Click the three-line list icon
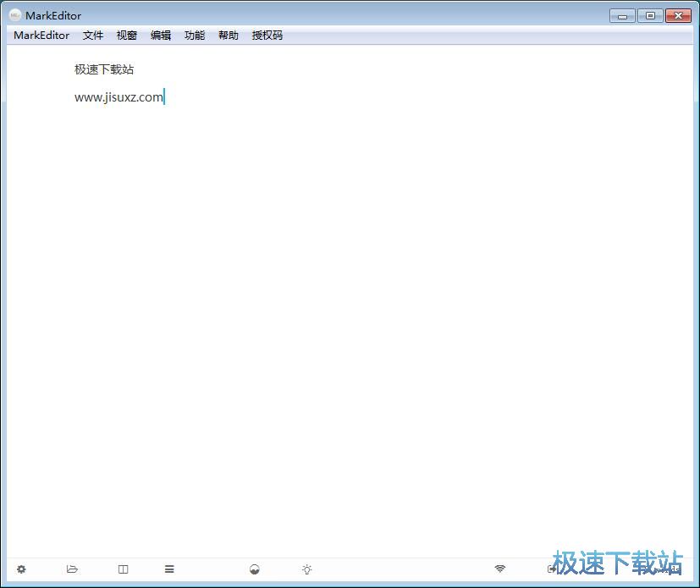Viewport: 700px width, 588px height. [x=169, y=569]
